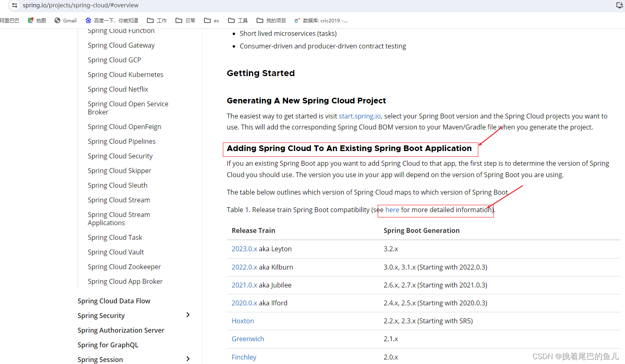The height and width of the screenshot is (364, 625).
Task: Click the install-site screen icon near the address bar
Action: [620, 6]
